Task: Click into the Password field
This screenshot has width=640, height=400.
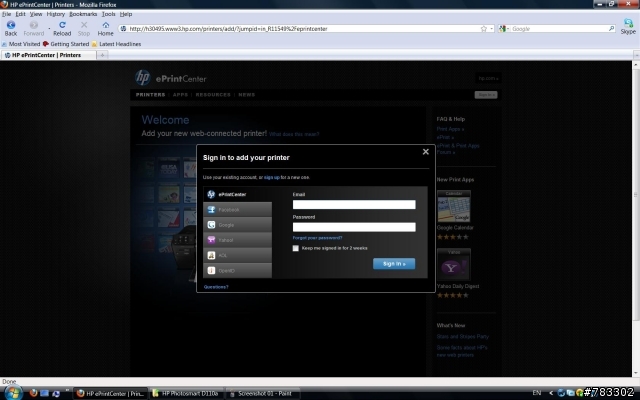Action: click(354, 227)
